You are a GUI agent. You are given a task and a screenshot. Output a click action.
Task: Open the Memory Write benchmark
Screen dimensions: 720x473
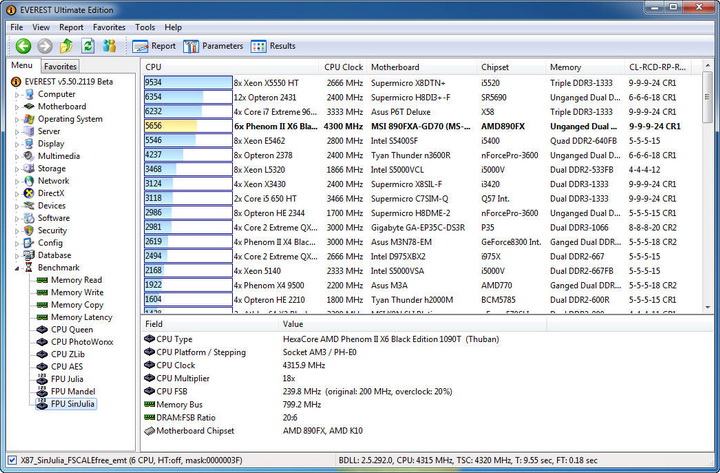pos(70,293)
